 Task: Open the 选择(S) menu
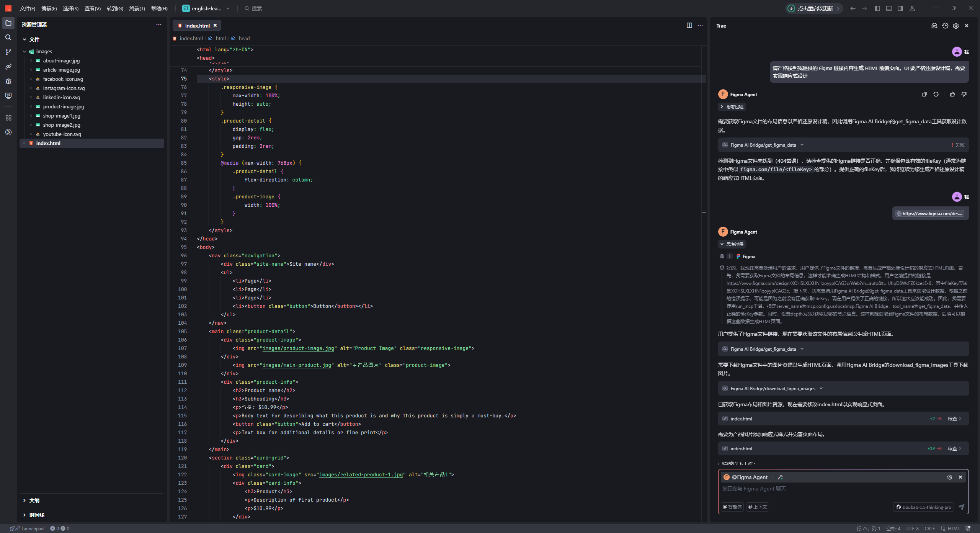pyautogui.click(x=71, y=8)
